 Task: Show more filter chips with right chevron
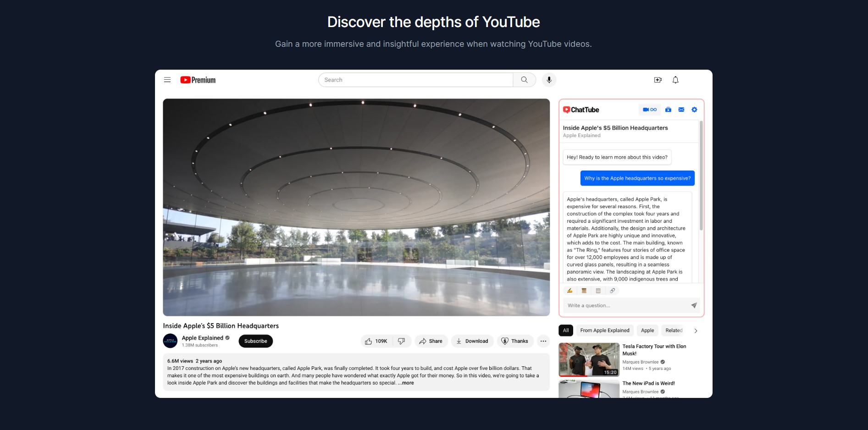pyautogui.click(x=696, y=331)
